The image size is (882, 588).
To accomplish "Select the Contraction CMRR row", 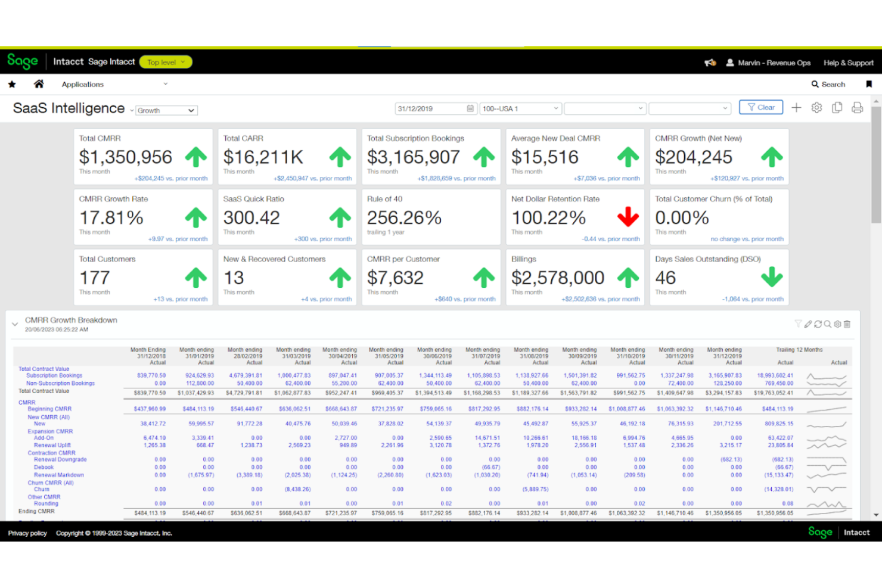I will tap(51, 453).
